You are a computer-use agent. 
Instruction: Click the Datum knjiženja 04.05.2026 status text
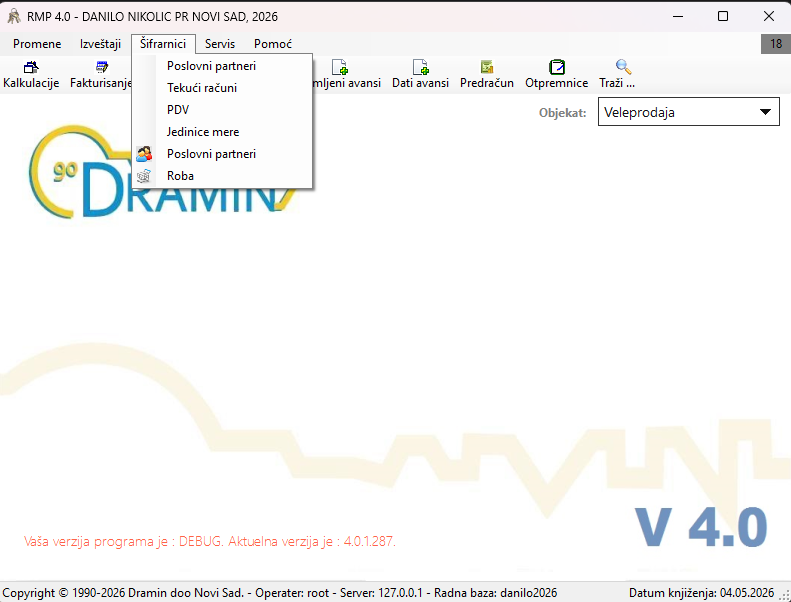[701, 592]
